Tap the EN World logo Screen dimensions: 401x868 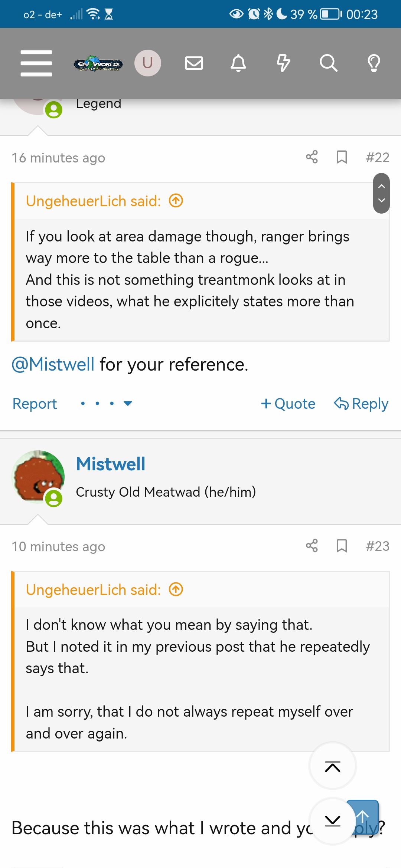(x=98, y=64)
